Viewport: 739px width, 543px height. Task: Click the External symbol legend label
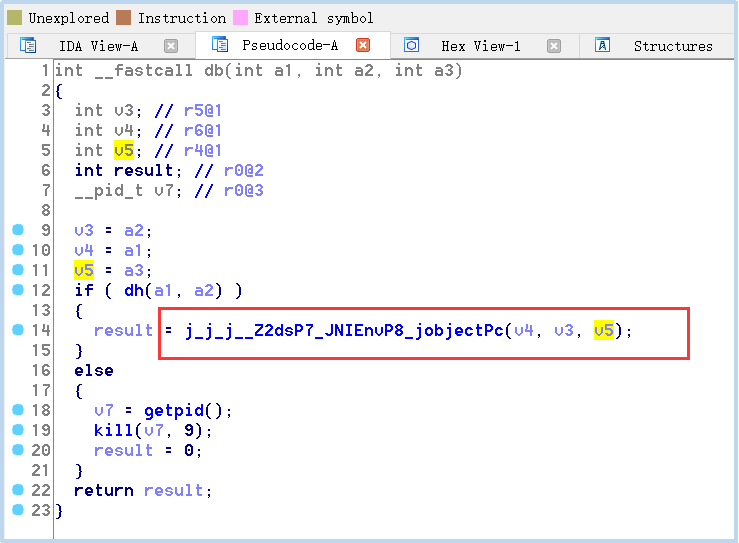click(314, 18)
